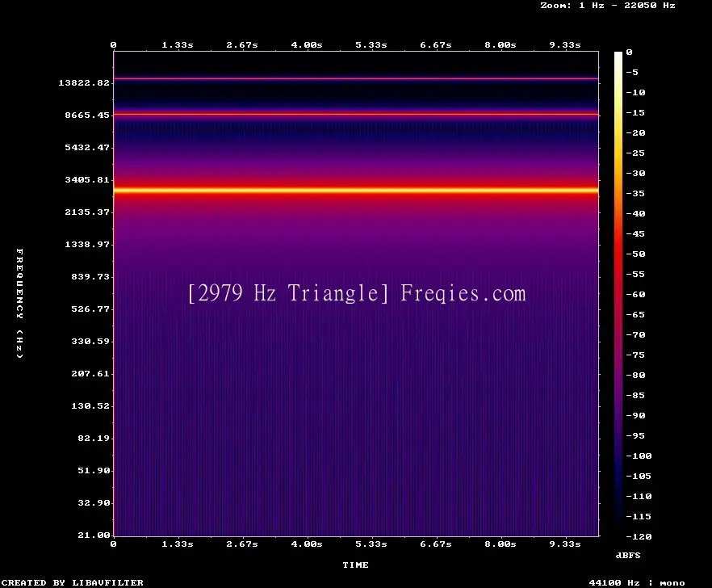
Task: Click "8.00s" on the lower time axis
Action: pyautogui.click(x=500, y=544)
